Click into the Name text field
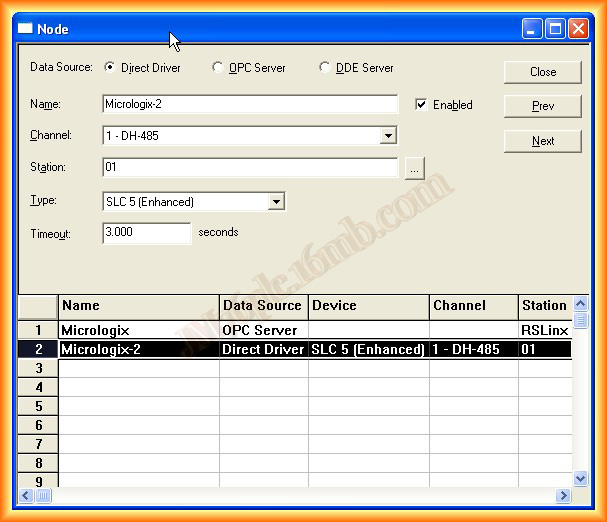607x522 pixels. pyautogui.click(x=249, y=104)
